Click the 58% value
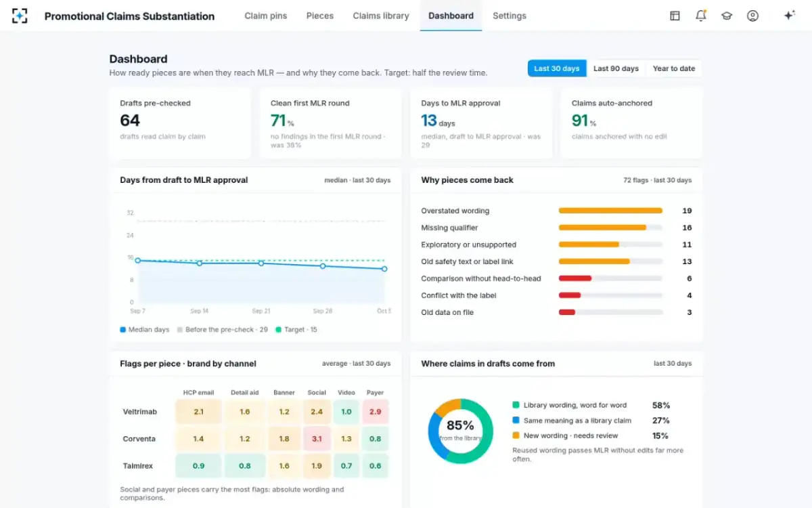 tap(661, 405)
